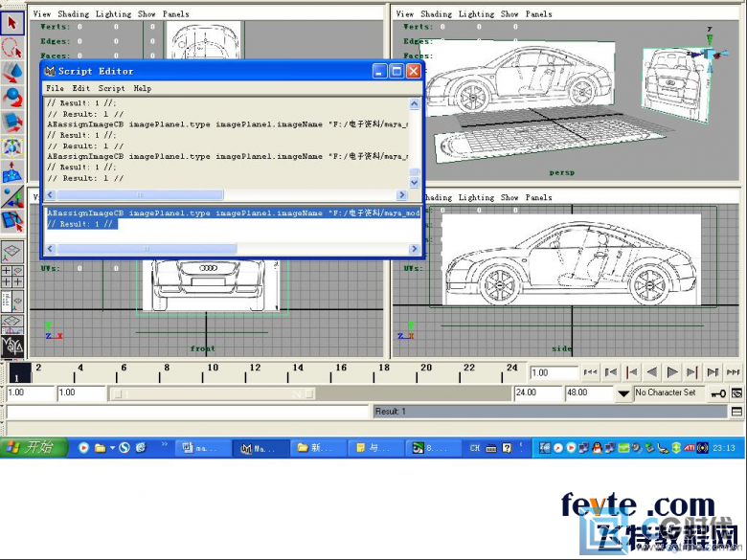Open the character set dropdown arrow
Screen dimensions: 747x560
pyautogui.click(x=623, y=393)
